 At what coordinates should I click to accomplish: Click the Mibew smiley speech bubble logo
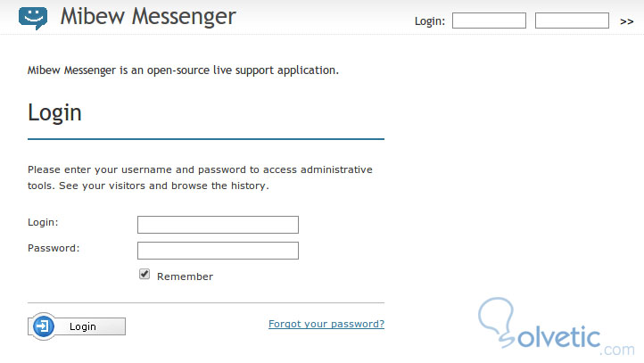pos(33,17)
